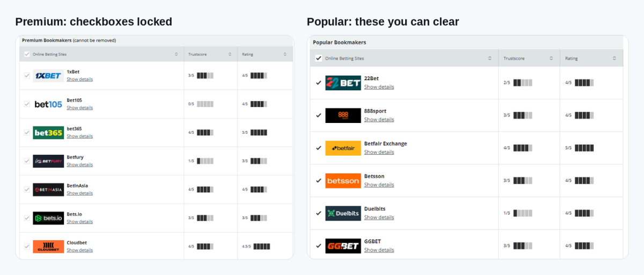The width and height of the screenshot is (644, 275).
Task: Toggle the locked Bet105 checkbox
Action: point(27,104)
